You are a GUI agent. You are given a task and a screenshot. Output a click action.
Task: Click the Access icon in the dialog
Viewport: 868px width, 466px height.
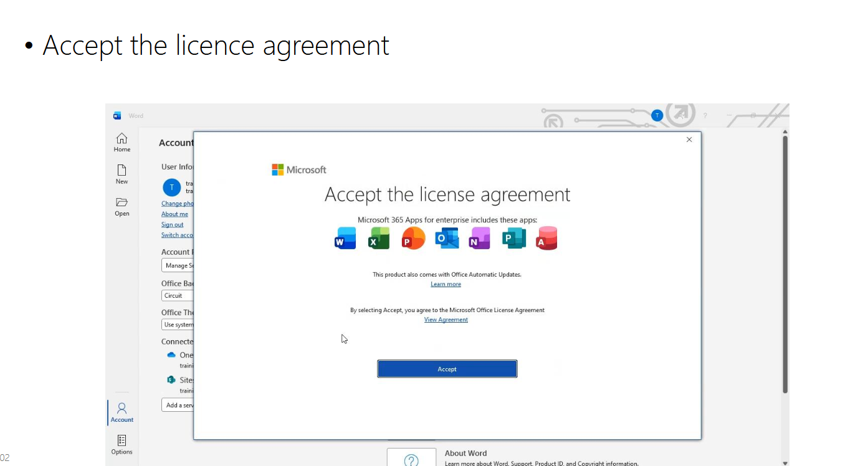tap(546, 238)
